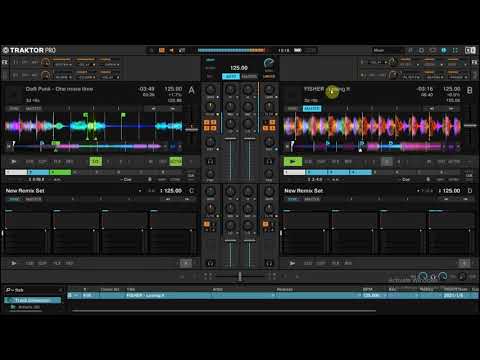
Task: Open Deck D letter menu
Action: (470, 191)
